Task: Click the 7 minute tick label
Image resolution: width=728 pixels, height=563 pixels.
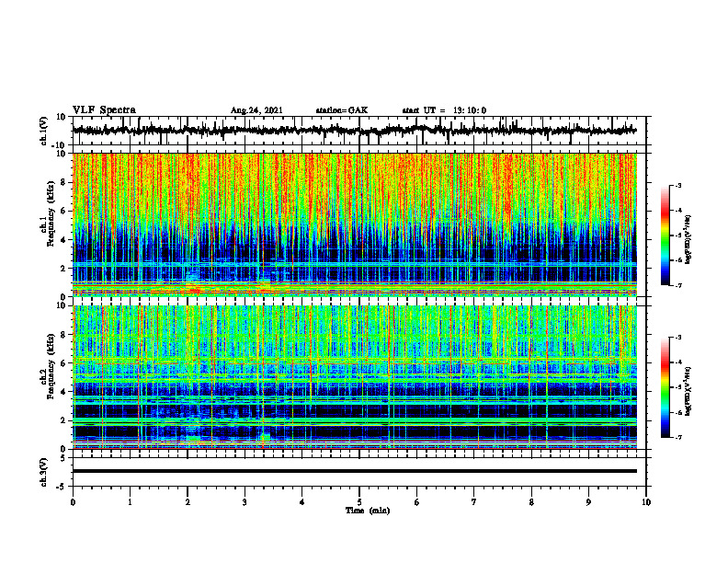Action: click(x=474, y=502)
